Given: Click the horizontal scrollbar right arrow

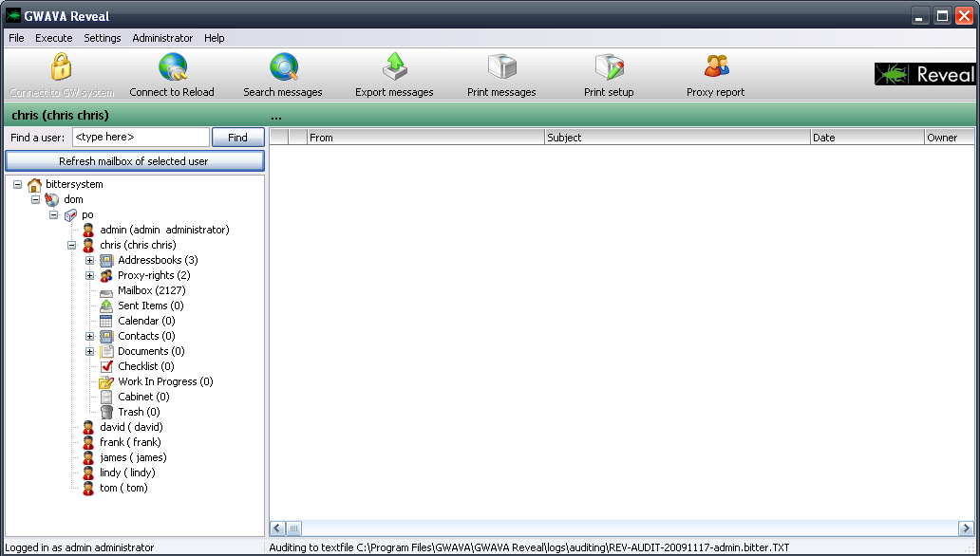Looking at the screenshot, I should [x=966, y=528].
